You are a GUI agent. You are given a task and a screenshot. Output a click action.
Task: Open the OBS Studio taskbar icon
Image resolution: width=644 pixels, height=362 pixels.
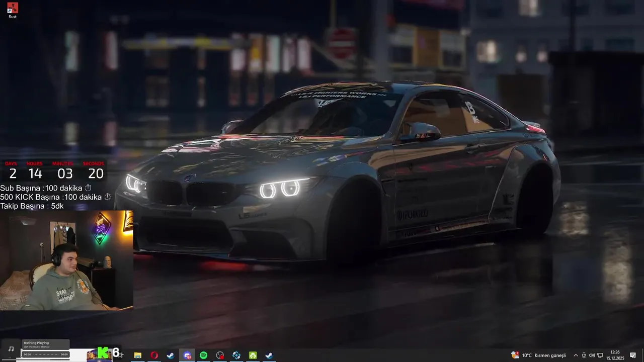tap(220, 355)
